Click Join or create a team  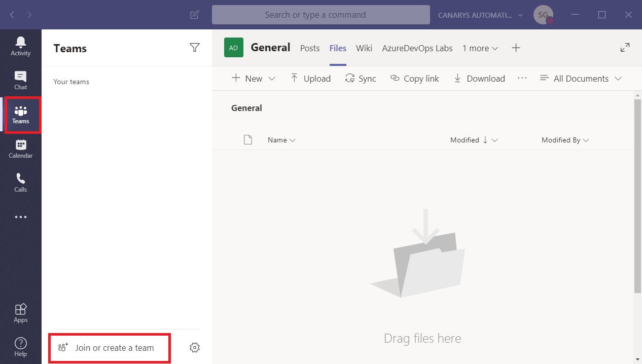tap(110, 347)
